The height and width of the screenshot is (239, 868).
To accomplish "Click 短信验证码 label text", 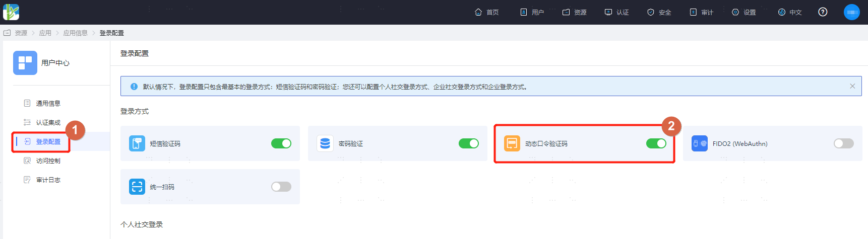I will tap(165, 144).
